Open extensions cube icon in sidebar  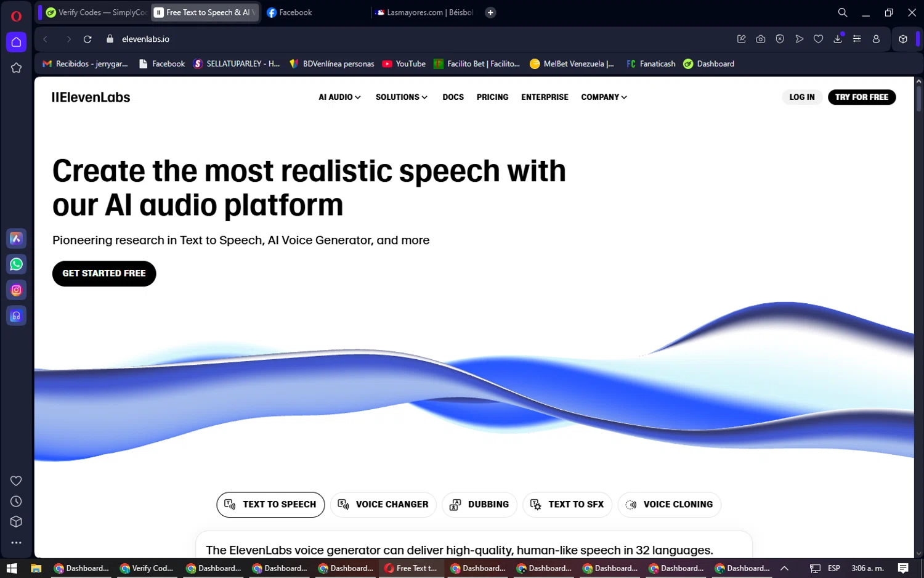click(x=17, y=522)
